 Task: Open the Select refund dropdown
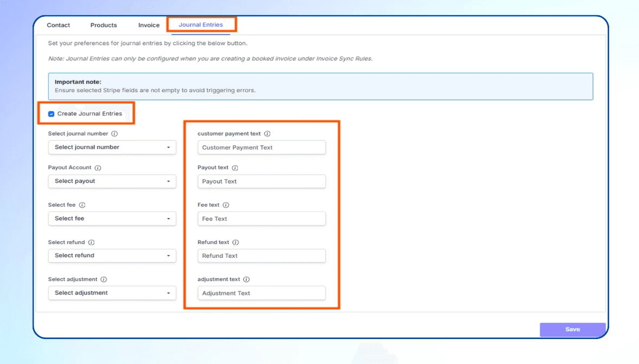112,256
